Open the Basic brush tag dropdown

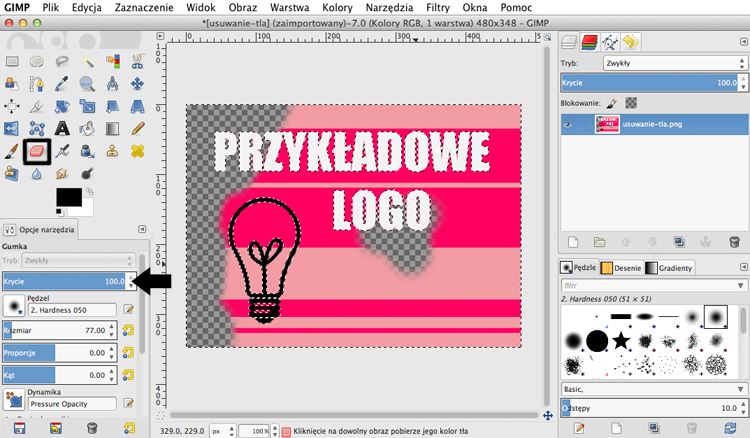point(653,389)
